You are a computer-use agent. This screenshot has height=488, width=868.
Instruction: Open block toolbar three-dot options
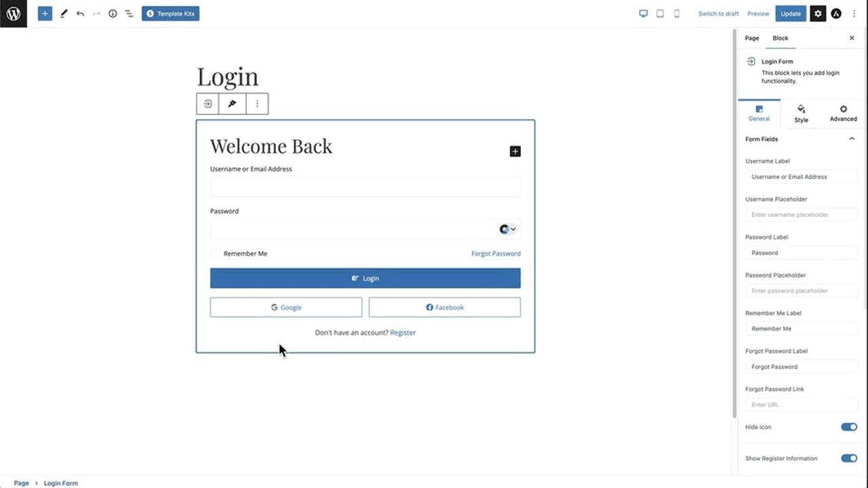point(257,104)
